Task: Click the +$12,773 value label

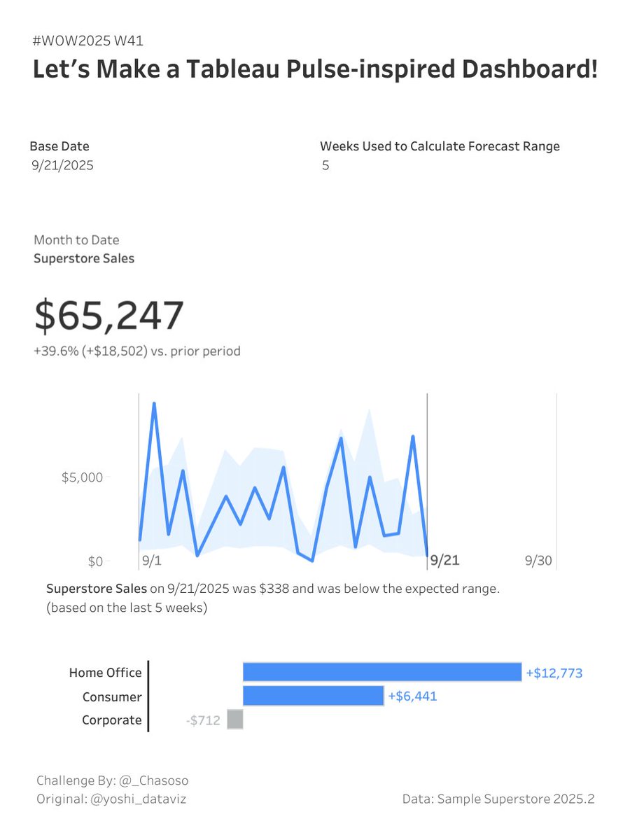Action: pos(555,671)
